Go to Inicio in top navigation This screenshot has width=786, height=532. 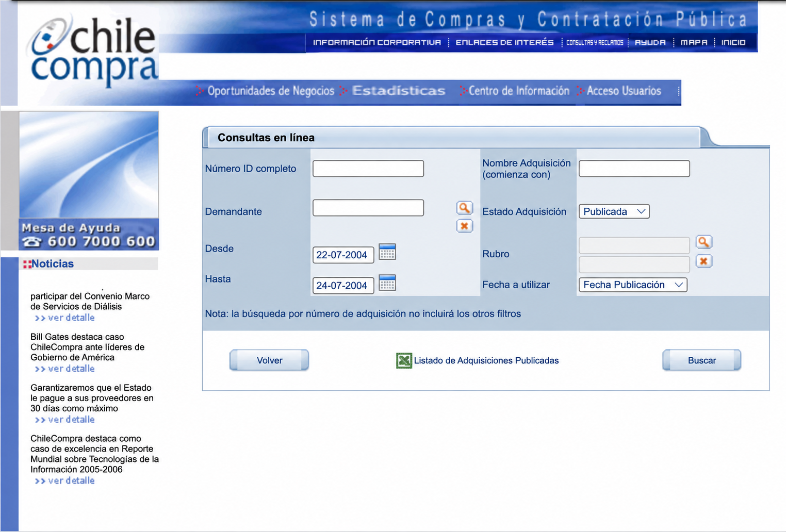[x=733, y=42]
